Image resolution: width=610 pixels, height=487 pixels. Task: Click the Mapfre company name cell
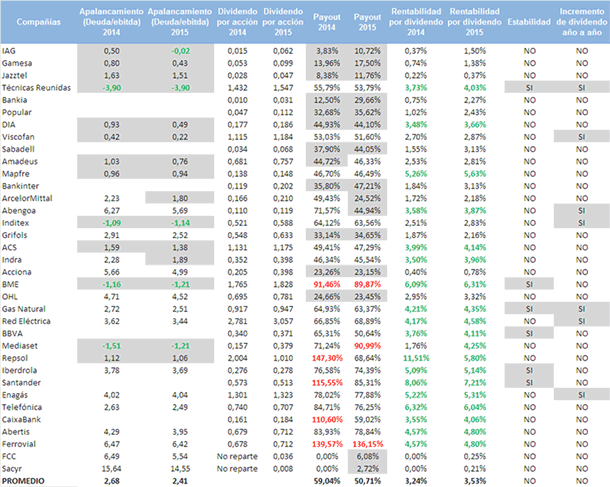tap(16, 174)
